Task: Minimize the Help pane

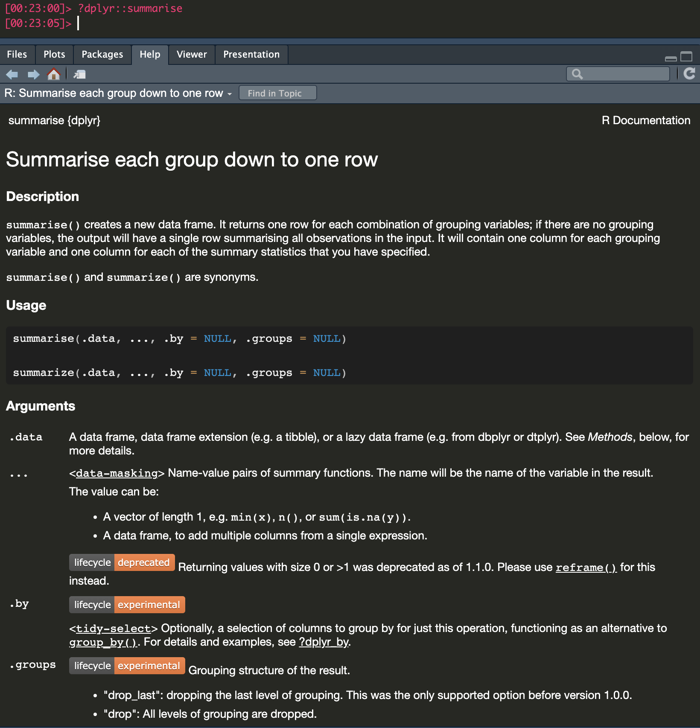Action: [671, 58]
